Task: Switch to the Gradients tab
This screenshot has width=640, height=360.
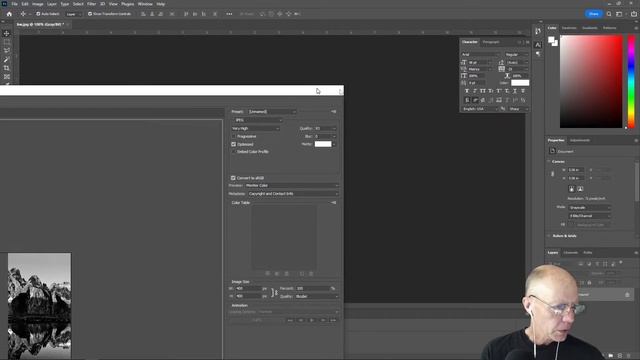Action: click(589, 28)
